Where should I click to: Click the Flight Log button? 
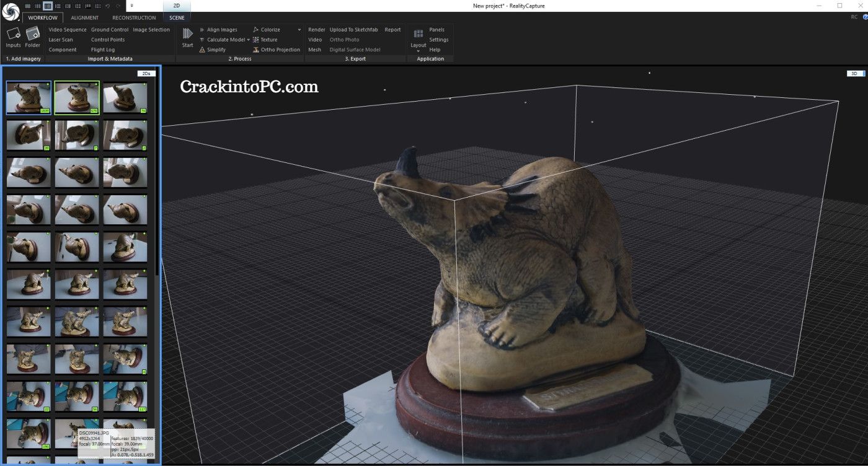point(103,50)
